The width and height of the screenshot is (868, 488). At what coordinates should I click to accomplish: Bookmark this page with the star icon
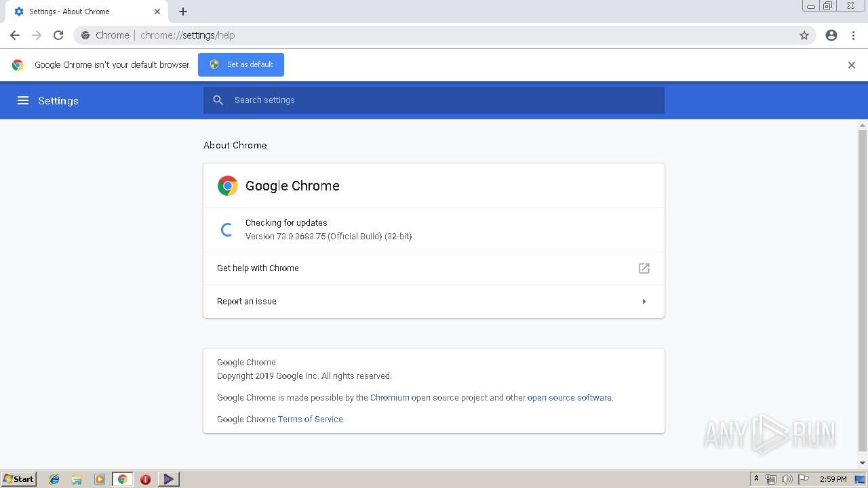(804, 35)
